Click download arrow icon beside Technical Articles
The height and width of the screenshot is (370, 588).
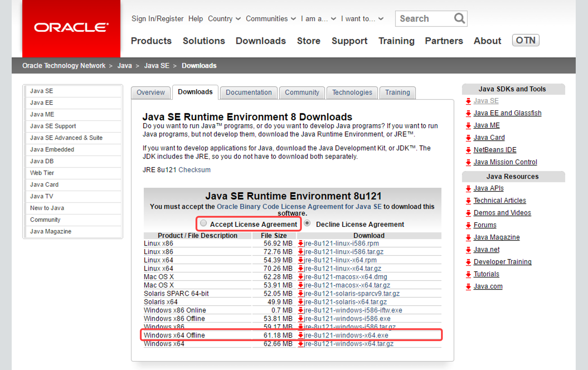468,201
